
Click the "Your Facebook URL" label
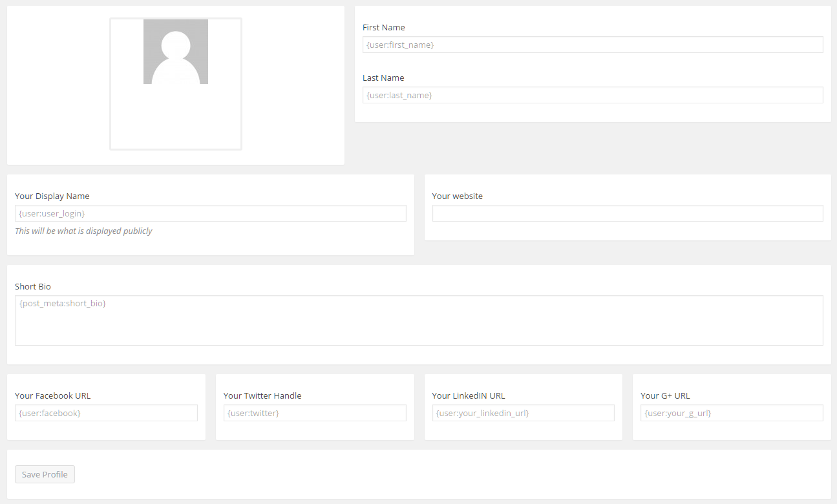[53, 396]
